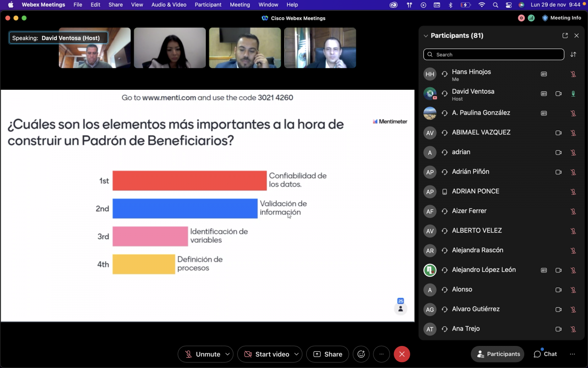Screen dimensions: 588x368
Task: Toggle the Chat panel
Action: coord(545,354)
